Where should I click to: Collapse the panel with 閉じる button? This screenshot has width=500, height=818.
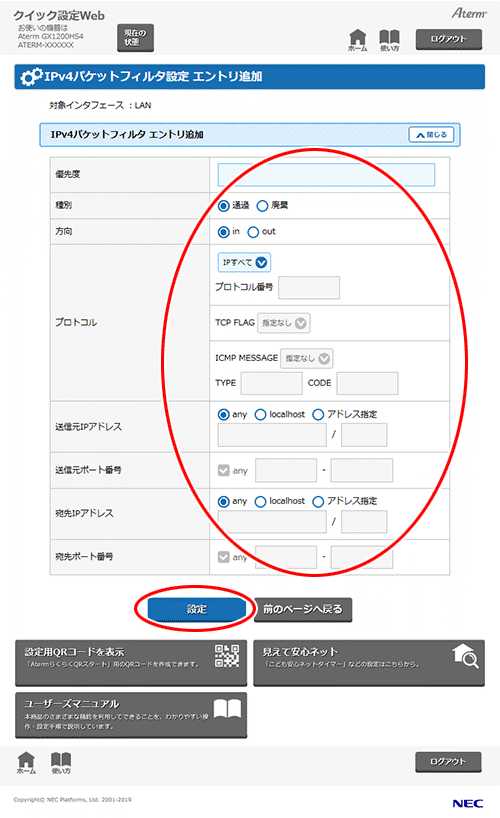[x=431, y=135]
